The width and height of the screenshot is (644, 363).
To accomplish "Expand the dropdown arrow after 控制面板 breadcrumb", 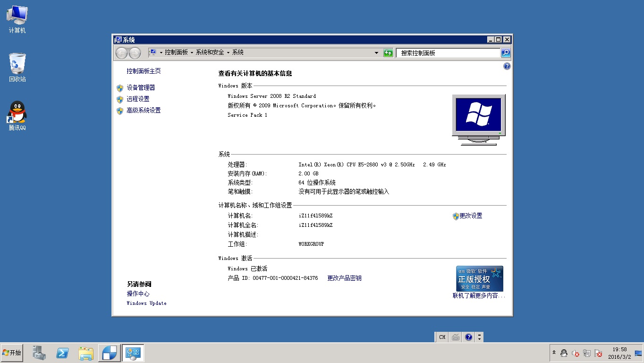I will point(192,52).
